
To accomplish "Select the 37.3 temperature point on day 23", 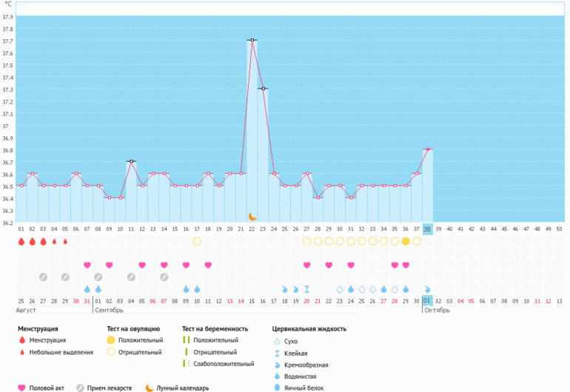I will [x=263, y=89].
